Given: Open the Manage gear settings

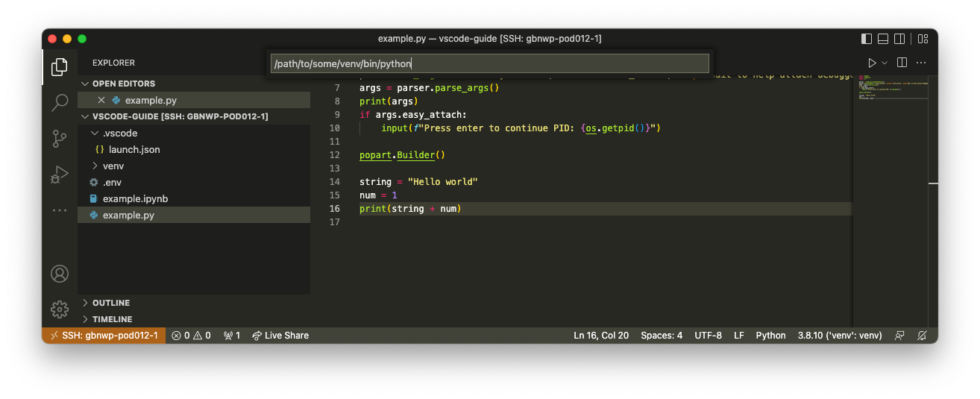Looking at the screenshot, I should (x=60, y=309).
